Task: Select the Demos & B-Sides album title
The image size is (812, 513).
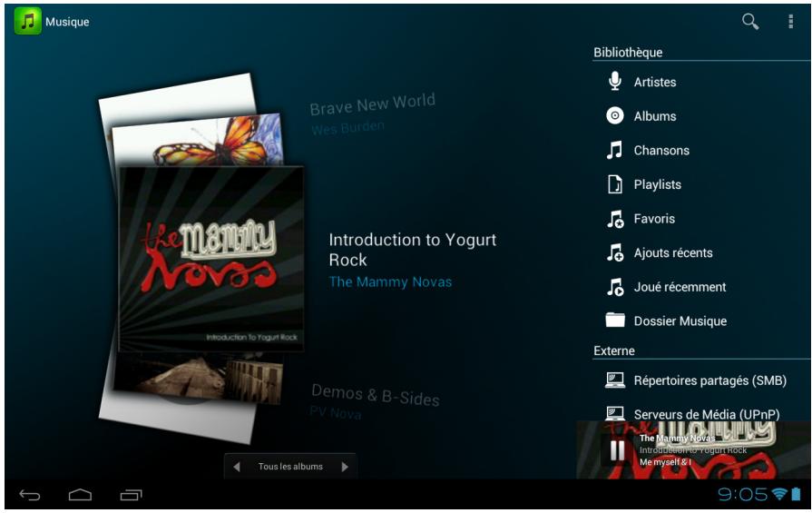Action: point(376,395)
